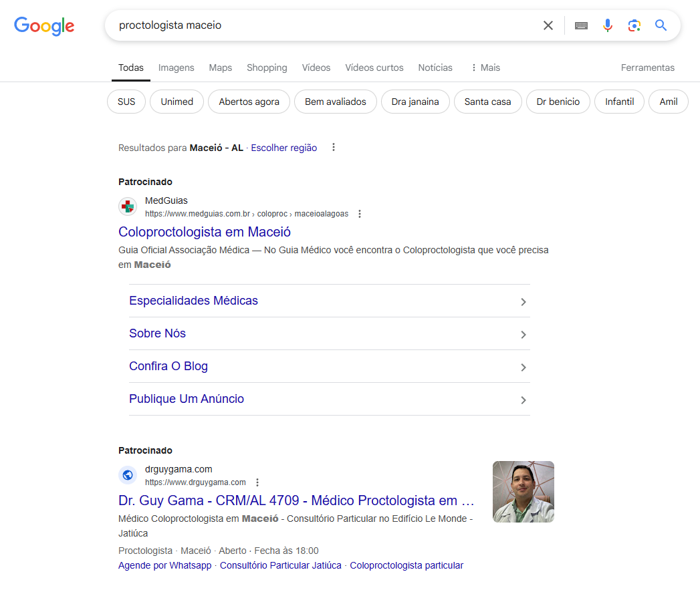Click the Santa casa chip
The height and width of the screenshot is (592, 700).
pos(487,102)
